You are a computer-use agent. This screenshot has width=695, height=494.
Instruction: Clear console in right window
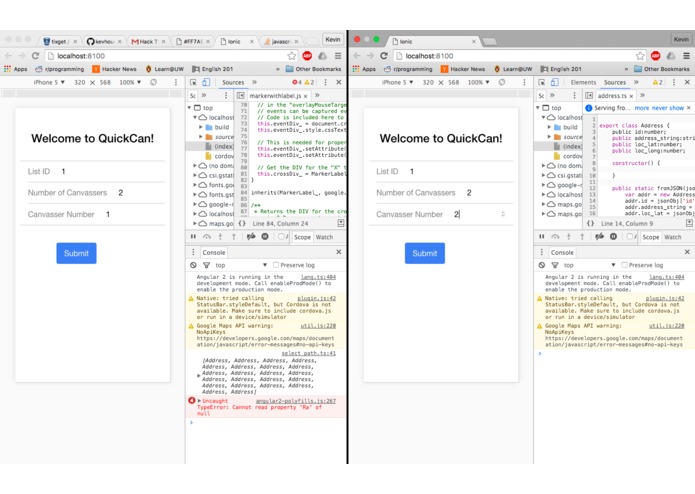coord(542,265)
